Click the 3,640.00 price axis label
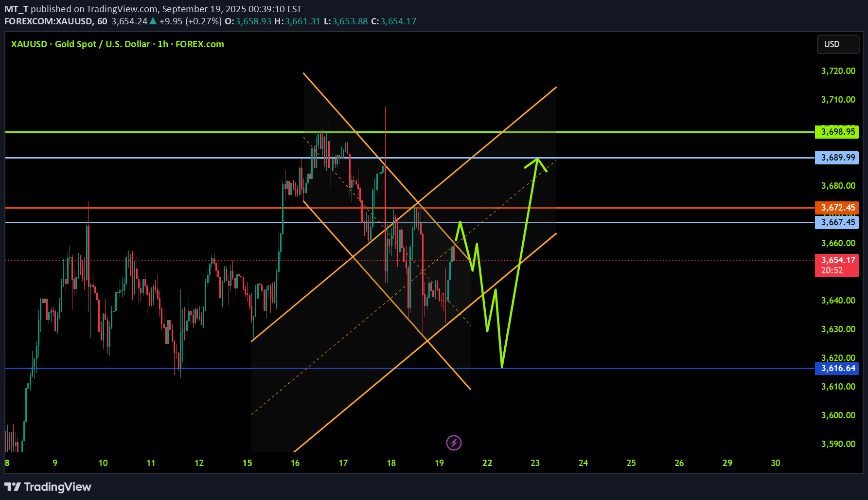This screenshot has height=500, width=868. point(838,301)
